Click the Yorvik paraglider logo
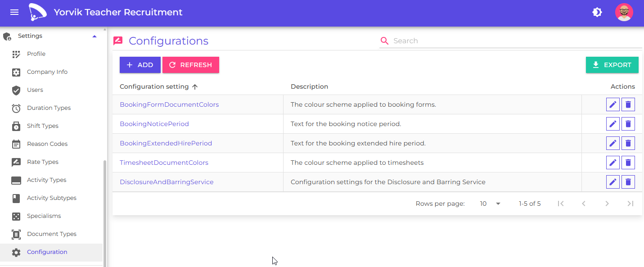 pyautogui.click(x=37, y=12)
